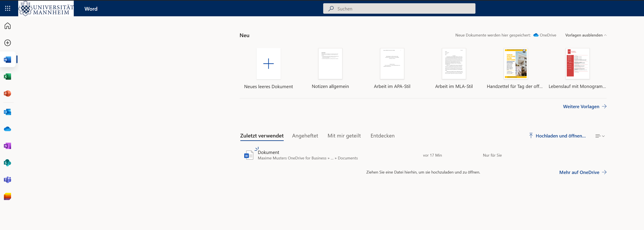Click the Neues leeres Dokument label

point(269,87)
